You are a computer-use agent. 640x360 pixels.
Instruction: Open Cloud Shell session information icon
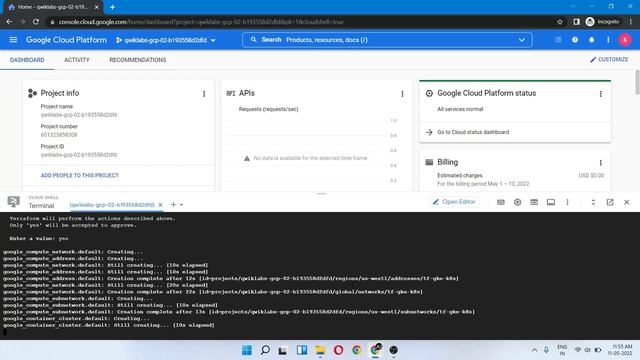tap(551, 202)
